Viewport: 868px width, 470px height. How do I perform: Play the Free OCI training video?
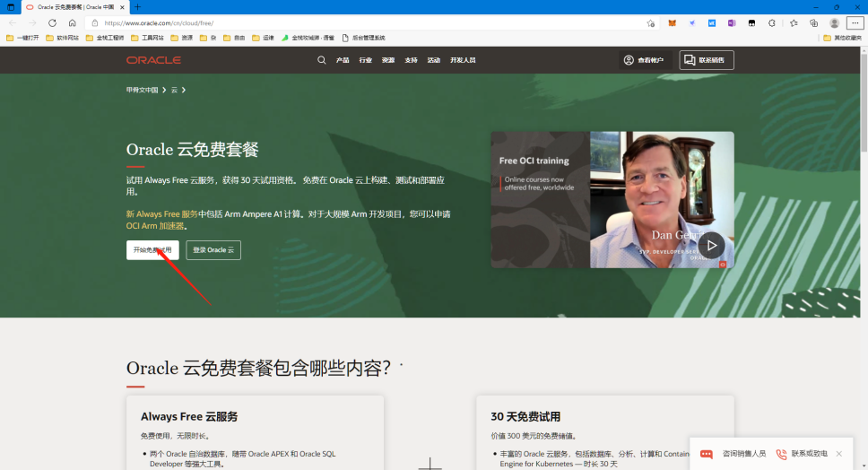click(711, 245)
